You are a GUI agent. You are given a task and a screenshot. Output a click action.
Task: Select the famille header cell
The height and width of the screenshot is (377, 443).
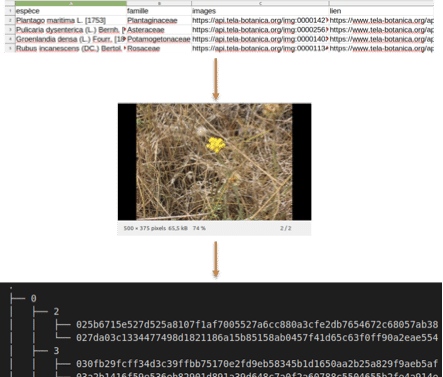159,11
